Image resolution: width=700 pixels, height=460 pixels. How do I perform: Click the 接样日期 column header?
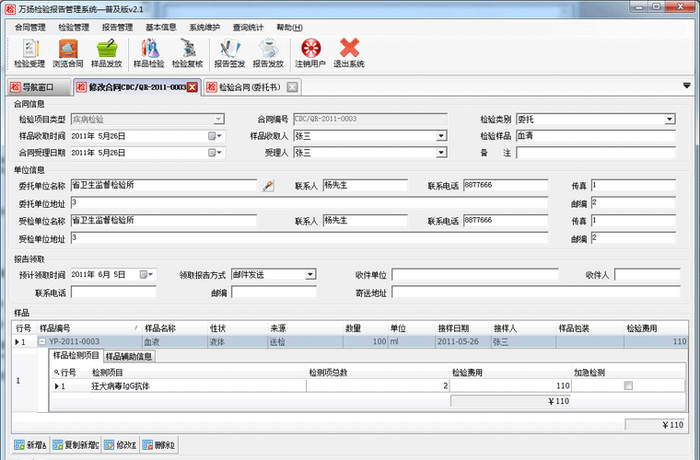tap(462, 328)
